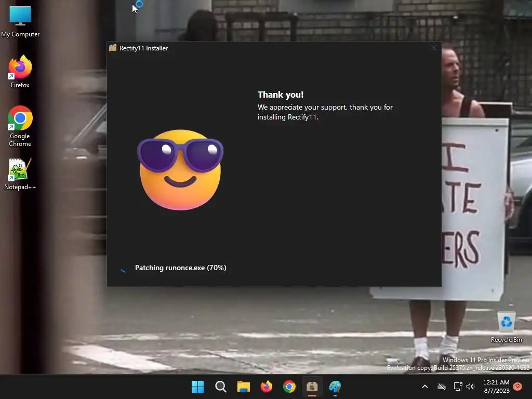532x399 pixels.
Task: Select the Firefox desktop shortcut
Action: coord(20,72)
